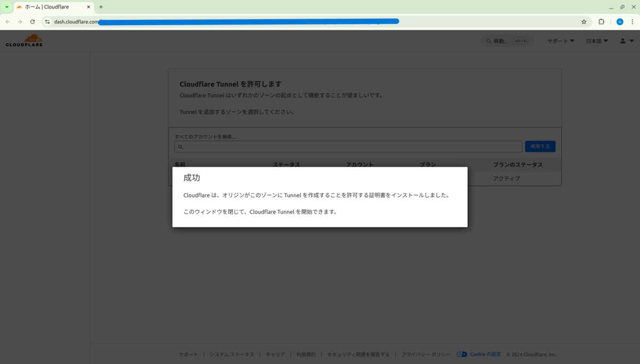Viewport: 640px width, 364px height.
Task: Click the プランのステータス column header
Action: pyautogui.click(x=518, y=165)
